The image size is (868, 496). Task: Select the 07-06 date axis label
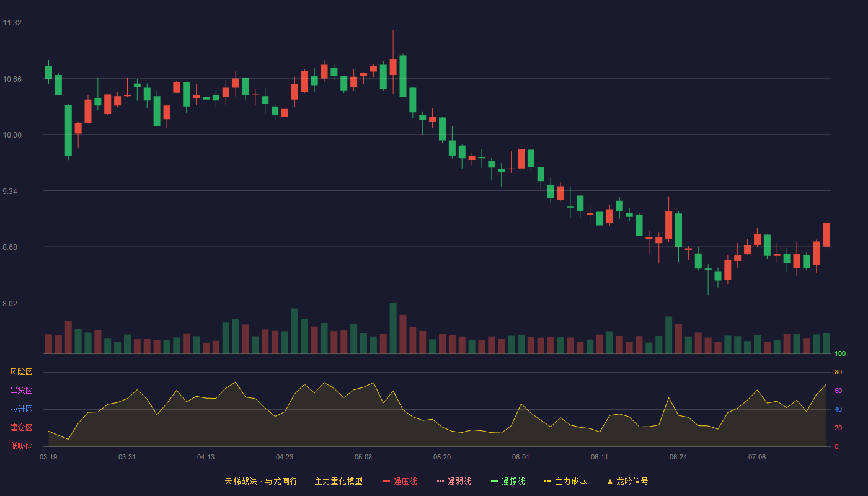coord(757,457)
